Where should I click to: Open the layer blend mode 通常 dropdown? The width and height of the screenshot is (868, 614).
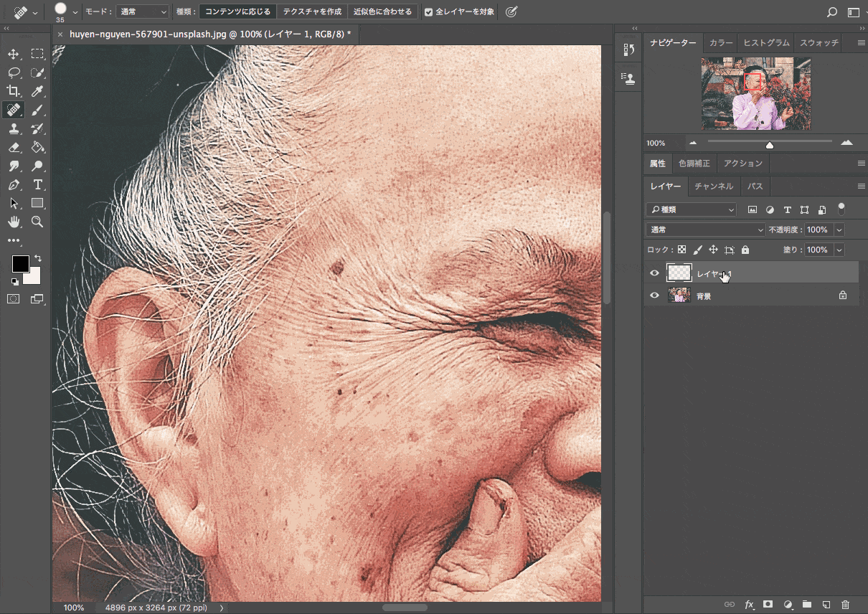click(x=706, y=230)
